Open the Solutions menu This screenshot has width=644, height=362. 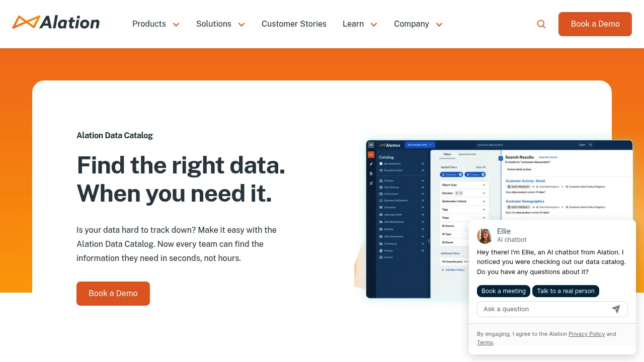click(x=214, y=24)
